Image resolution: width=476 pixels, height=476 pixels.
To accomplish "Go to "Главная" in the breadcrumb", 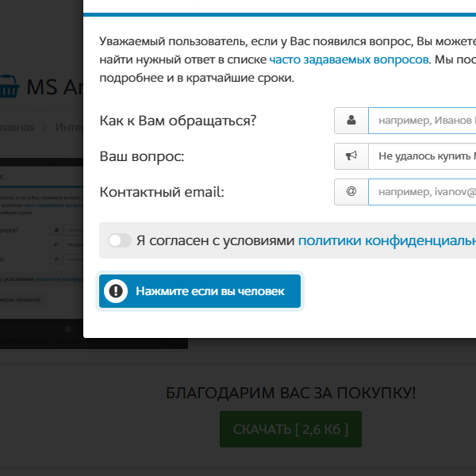I will click(x=16, y=126).
